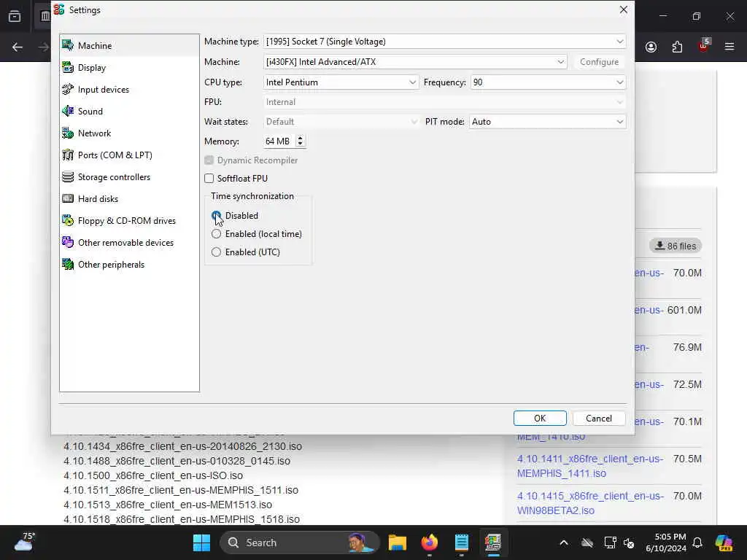Open the MEMPHIS_1411.iso link in browser
The image size is (747, 560).
click(590, 466)
